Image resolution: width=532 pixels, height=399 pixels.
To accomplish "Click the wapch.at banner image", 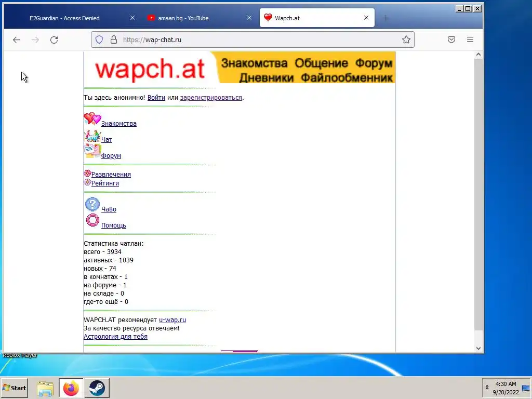I will [x=240, y=68].
